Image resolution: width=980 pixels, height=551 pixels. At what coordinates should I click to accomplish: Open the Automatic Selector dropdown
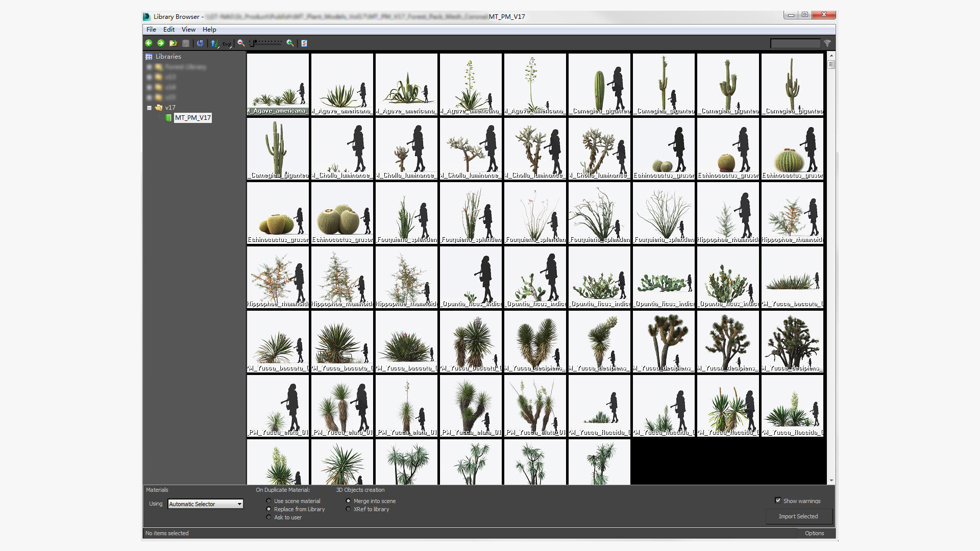[x=205, y=504]
